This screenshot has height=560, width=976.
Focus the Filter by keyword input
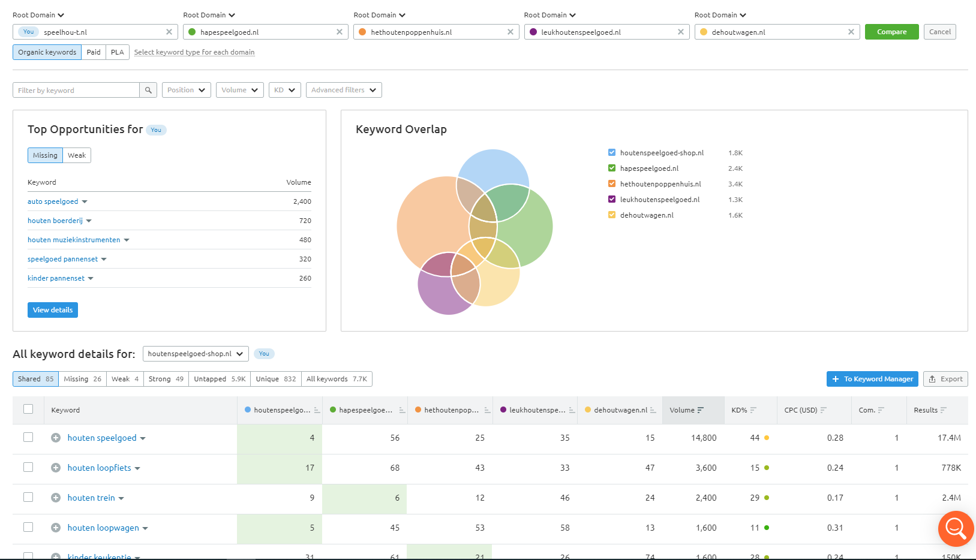pos(76,90)
